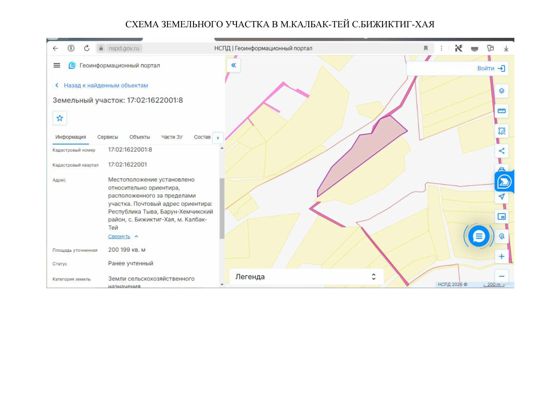Open the site protection shield icon

point(71,48)
